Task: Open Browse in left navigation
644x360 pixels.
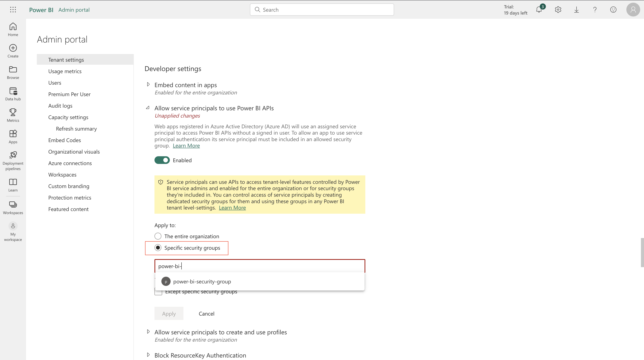Action: pyautogui.click(x=13, y=72)
